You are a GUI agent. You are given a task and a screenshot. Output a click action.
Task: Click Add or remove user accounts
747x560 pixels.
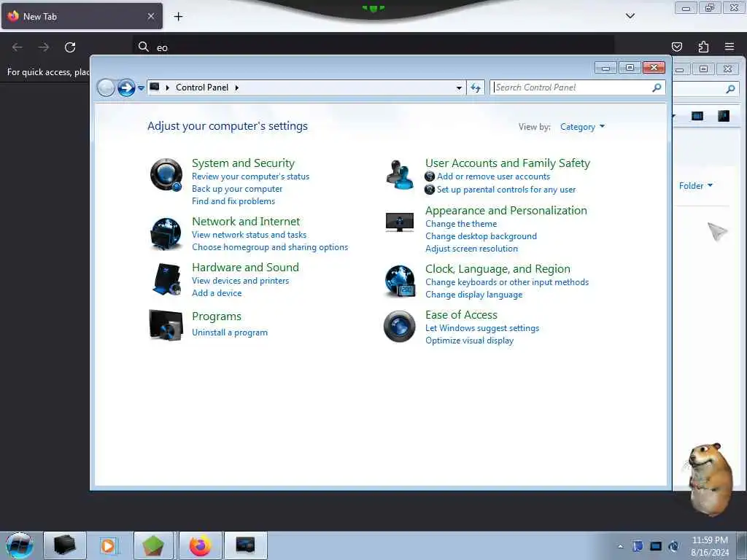493,176
